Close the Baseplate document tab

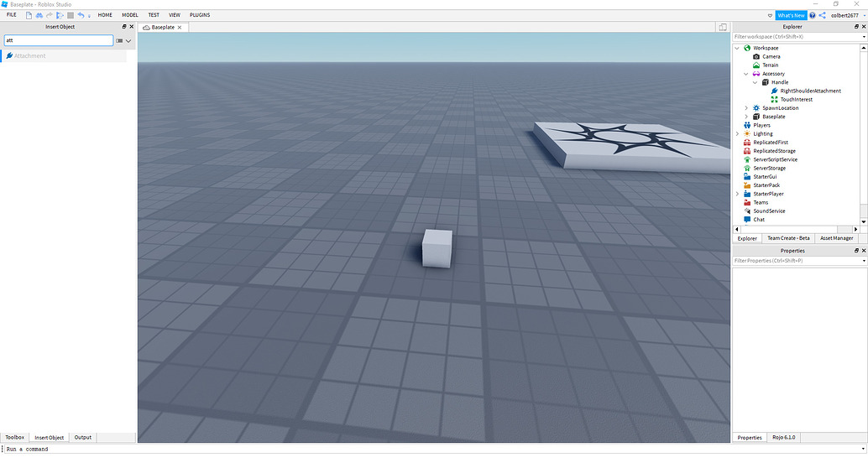point(180,27)
